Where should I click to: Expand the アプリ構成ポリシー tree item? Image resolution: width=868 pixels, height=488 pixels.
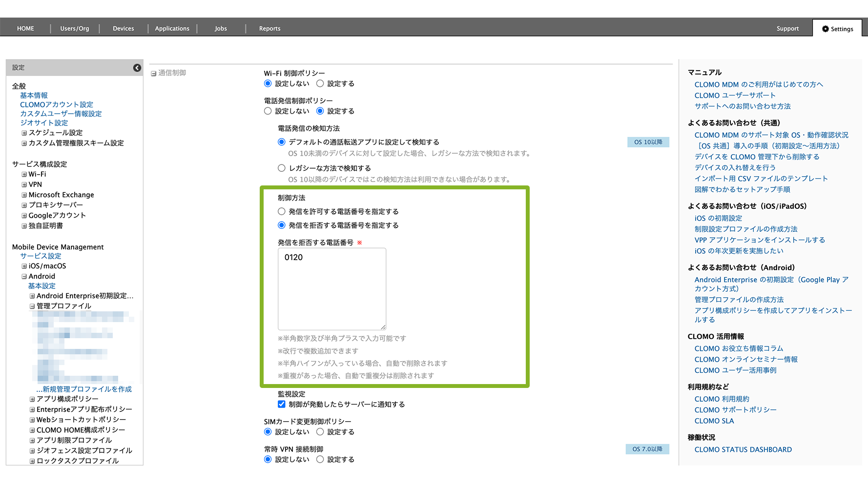(x=32, y=399)
